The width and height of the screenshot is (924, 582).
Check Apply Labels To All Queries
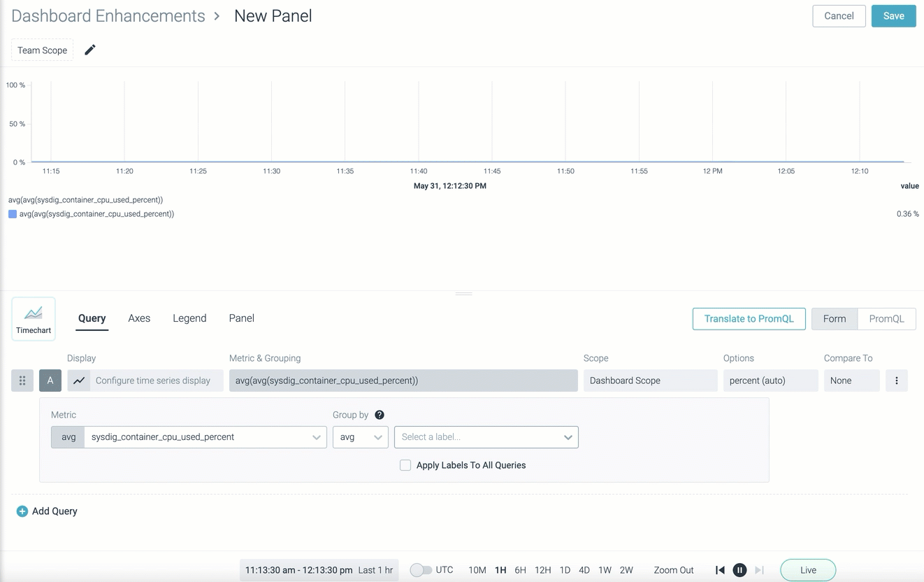point(405,465)
